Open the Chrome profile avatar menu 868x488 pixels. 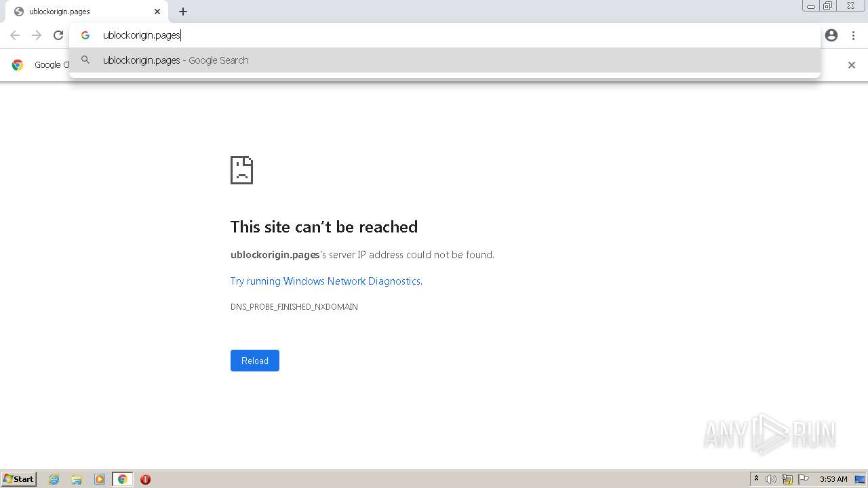point(831,35)
